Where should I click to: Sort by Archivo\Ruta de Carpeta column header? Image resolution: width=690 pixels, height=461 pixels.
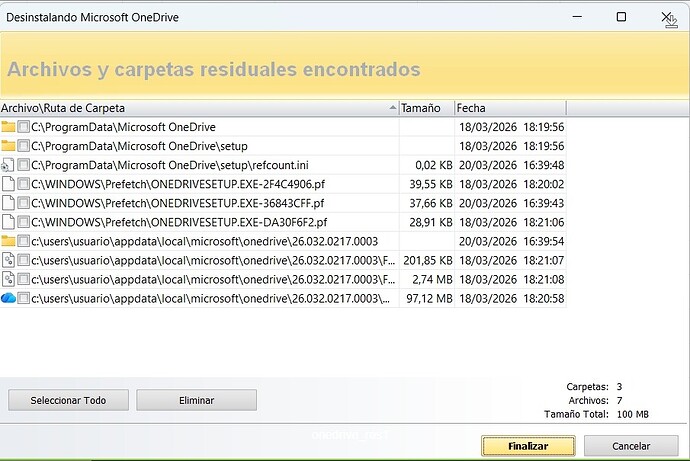199,108
